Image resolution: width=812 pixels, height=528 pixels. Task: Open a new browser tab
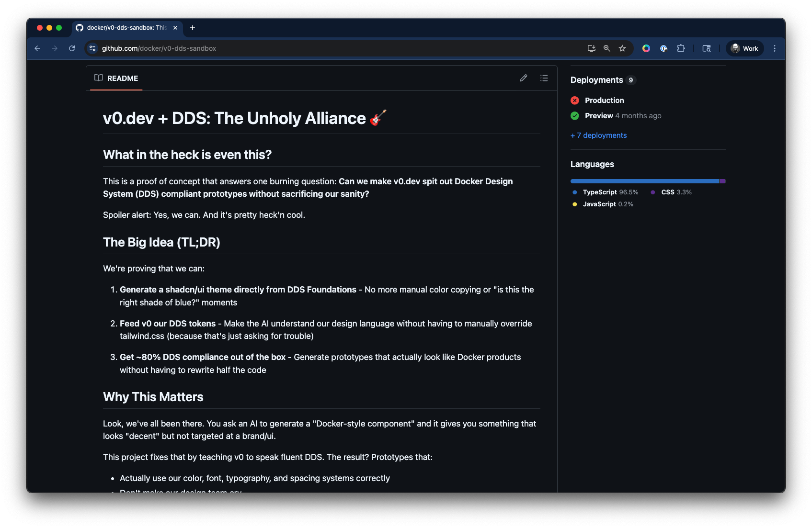[x=193, y=28]
